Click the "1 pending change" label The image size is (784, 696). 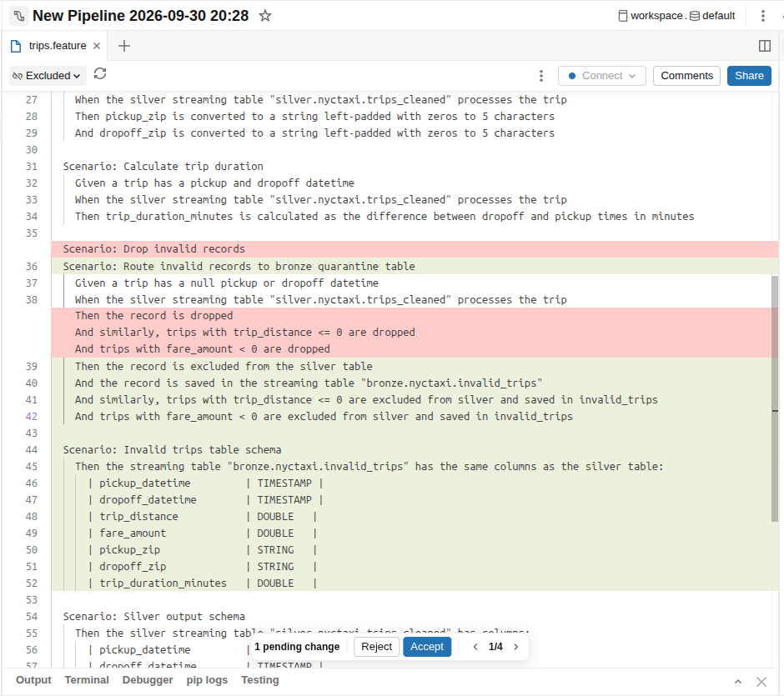click(297, 647)
